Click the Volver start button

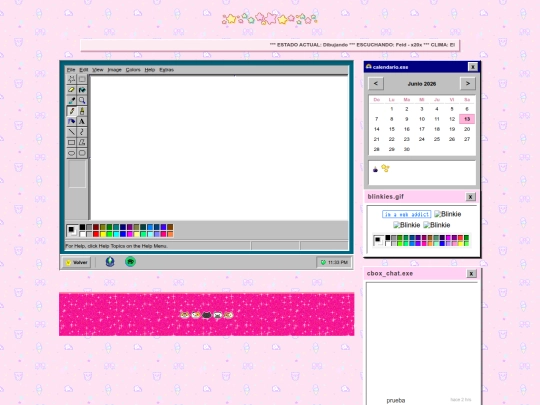point(76,262)
